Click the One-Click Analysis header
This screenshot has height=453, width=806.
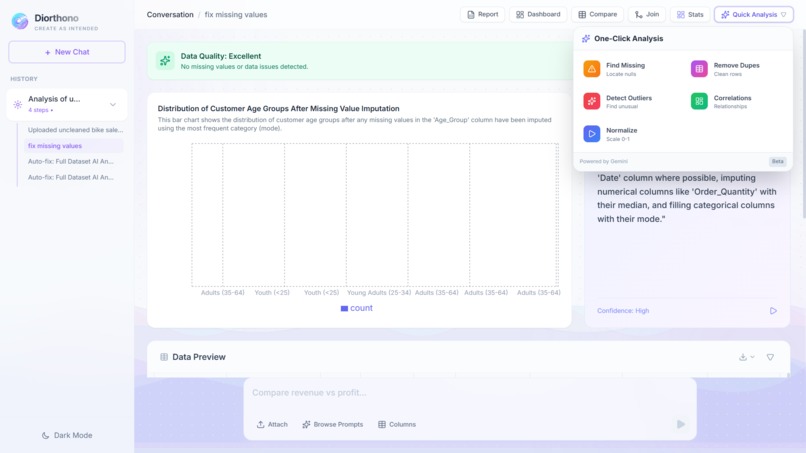pyautogui.click(x=628, y=39)
